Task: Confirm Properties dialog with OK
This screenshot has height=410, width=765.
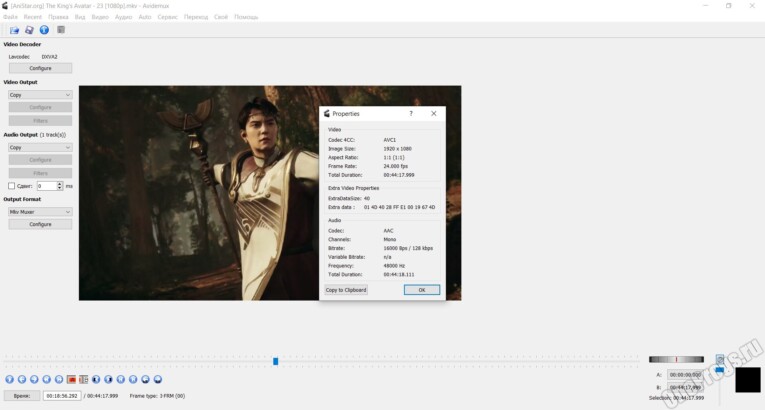Action: [x=422, y=290]
